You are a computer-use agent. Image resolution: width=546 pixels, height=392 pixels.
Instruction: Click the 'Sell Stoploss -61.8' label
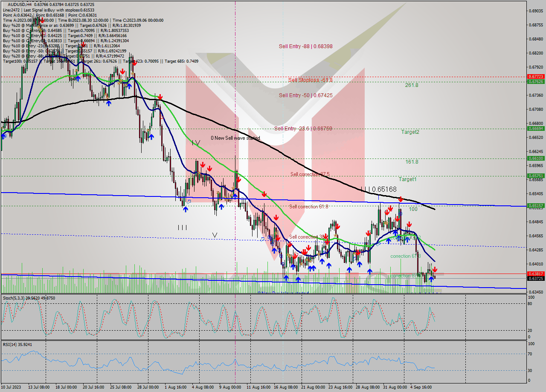[310, 80]
